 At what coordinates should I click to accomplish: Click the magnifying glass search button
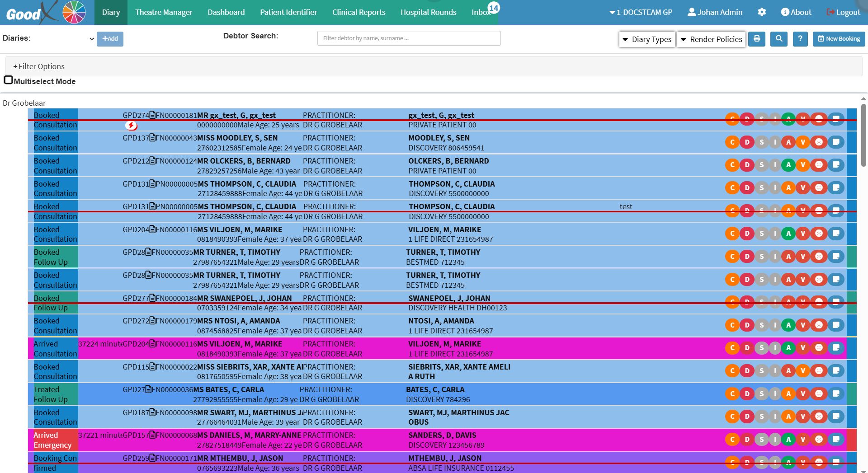[779, 39]
